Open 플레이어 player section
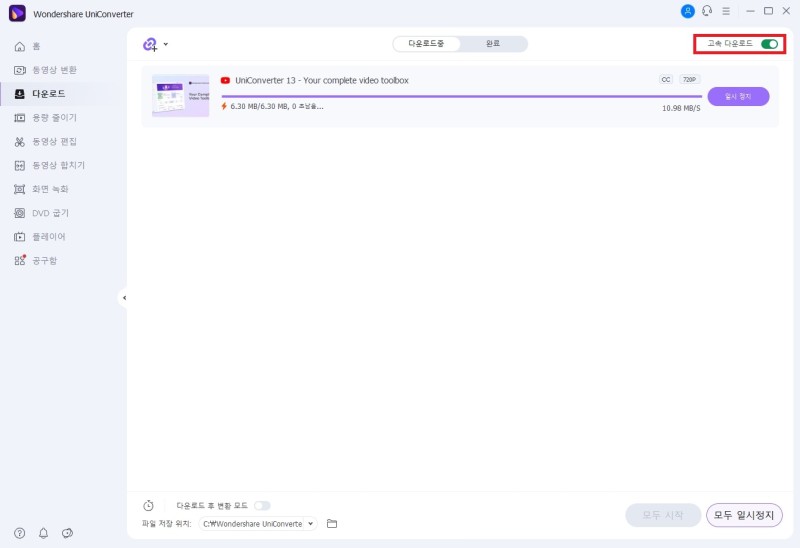800x548 pixels. coord(40,237)
